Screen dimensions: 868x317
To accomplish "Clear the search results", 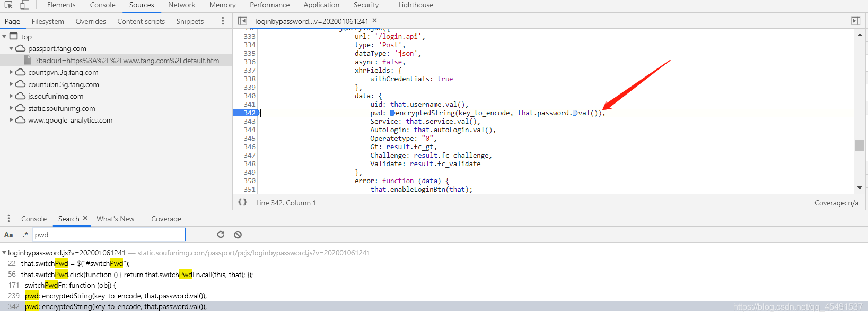I will [x=238, y=234].
